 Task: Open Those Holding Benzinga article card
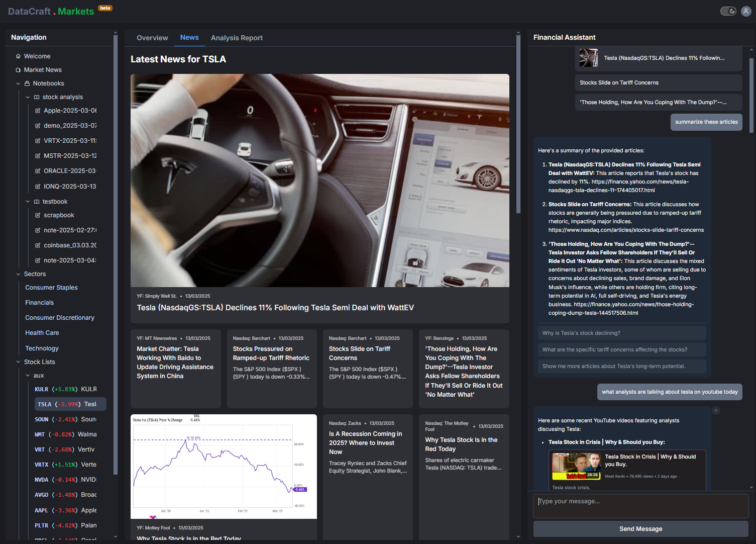464,369
